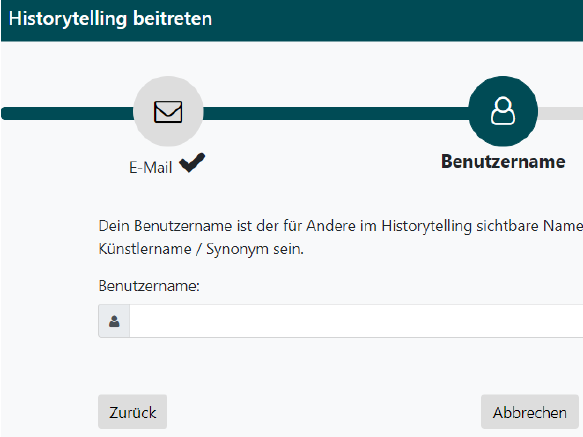Click the Benutzername: field label

point(149,286)
